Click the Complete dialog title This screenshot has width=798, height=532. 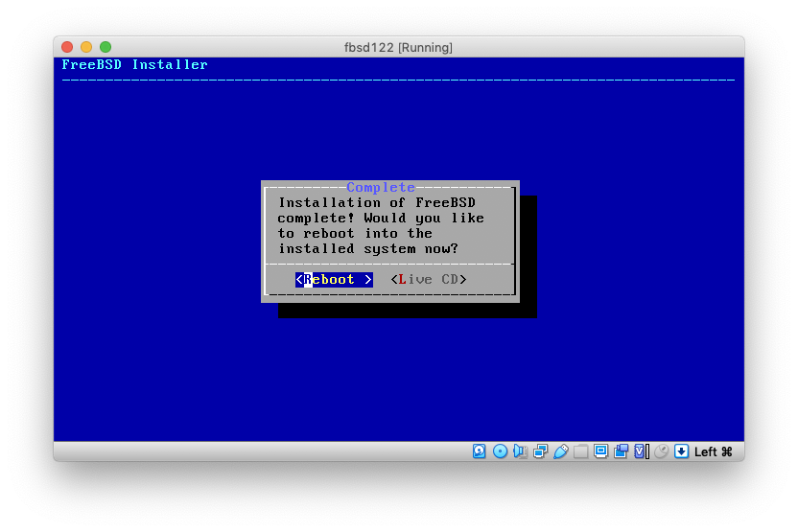pyautogui.click(x=381, y=187)
